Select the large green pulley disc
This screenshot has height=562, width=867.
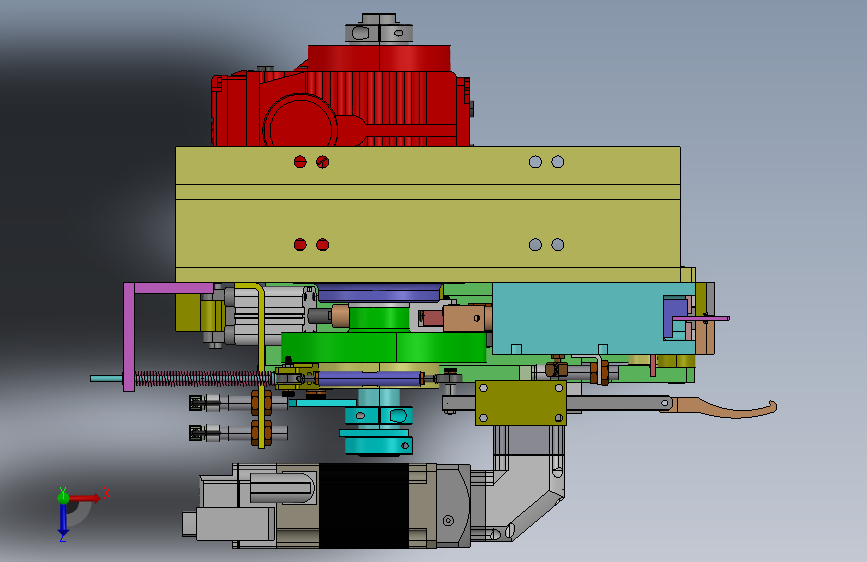[384, 347]
